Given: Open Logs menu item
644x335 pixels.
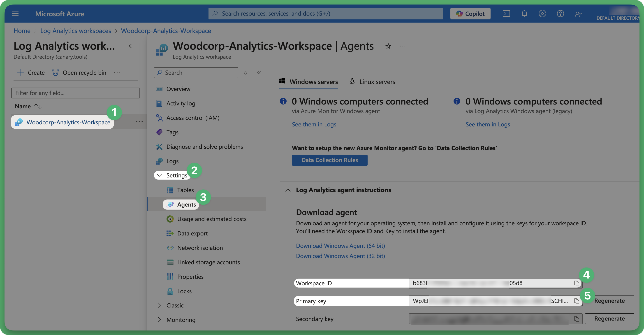Looking at the screenshot, I should pyautogui.click(x=172, y=161).
